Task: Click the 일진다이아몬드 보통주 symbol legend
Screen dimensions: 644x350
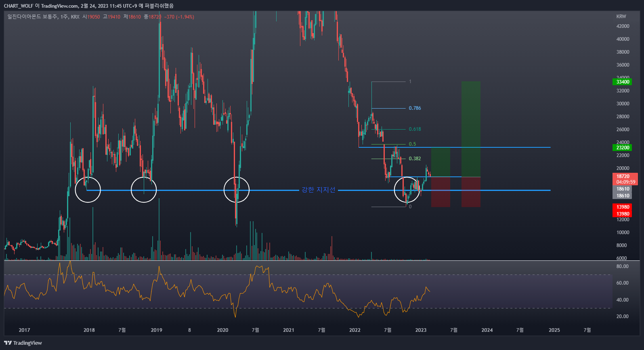Action: point(32,17)
